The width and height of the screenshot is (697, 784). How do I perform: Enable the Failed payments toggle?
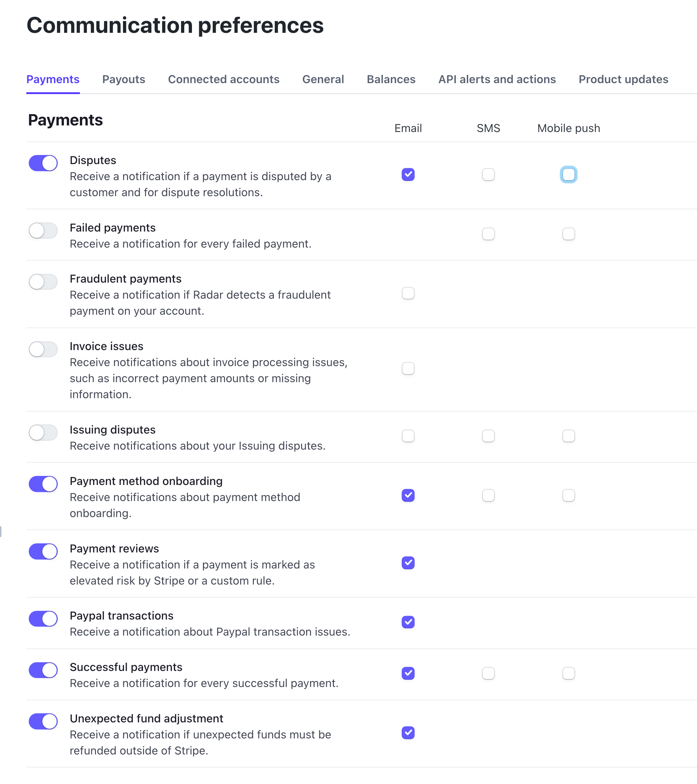(x=43, y=230)
